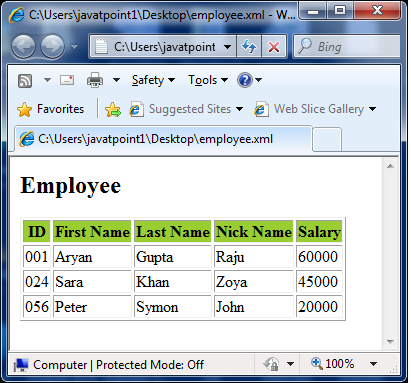Click the Nick Name column header
The height and width of the screenshot is (383, 411).
[x=254, y=231]
